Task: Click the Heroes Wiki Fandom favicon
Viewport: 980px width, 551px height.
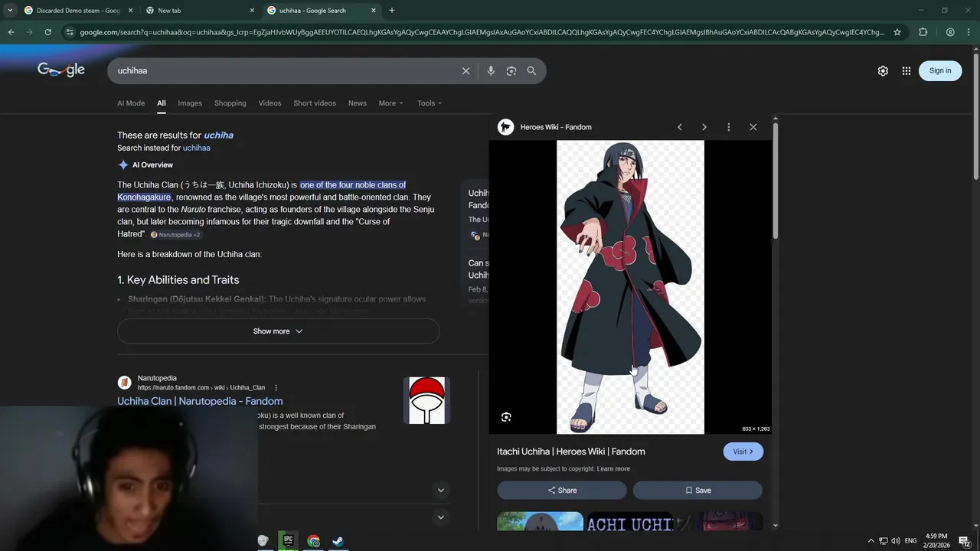Action: (x=505, y=127)
